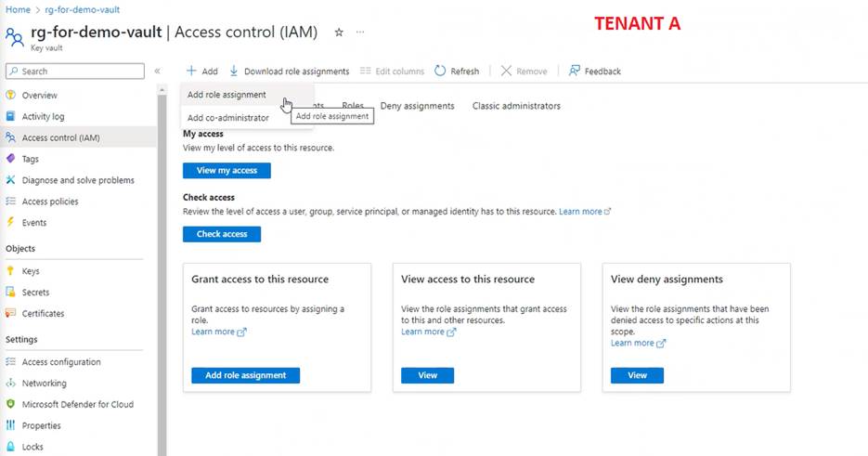Switch to the Classic administrators tab

pyautogui.click(x=516, y=106)
